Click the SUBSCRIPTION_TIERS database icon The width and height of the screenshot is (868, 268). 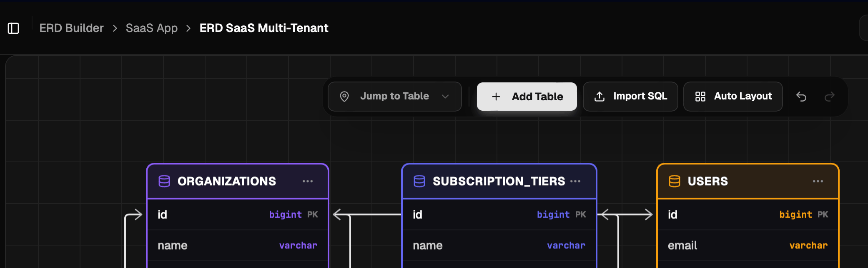point(419,181)
